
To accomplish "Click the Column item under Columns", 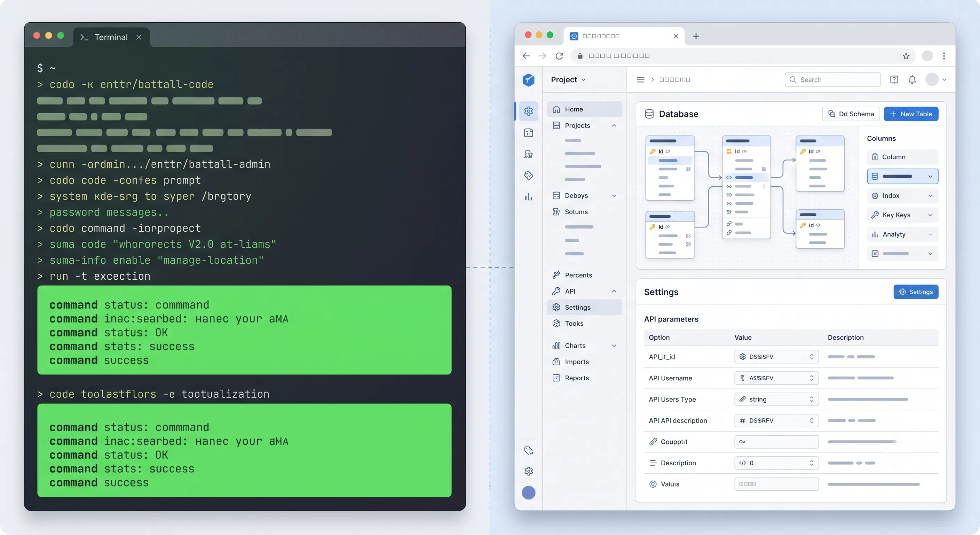I will tap(902, 157).
